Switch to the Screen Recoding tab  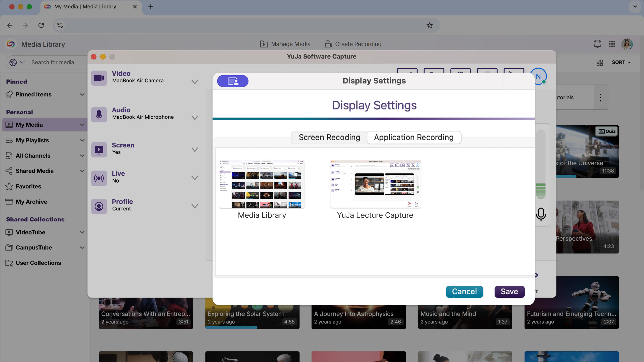(329, 137)
